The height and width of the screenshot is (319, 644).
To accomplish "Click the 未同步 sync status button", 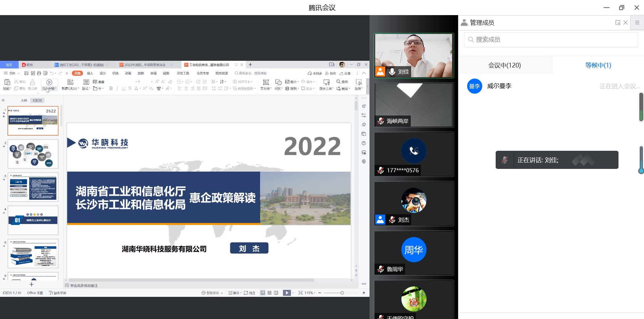I will [315, 73].
